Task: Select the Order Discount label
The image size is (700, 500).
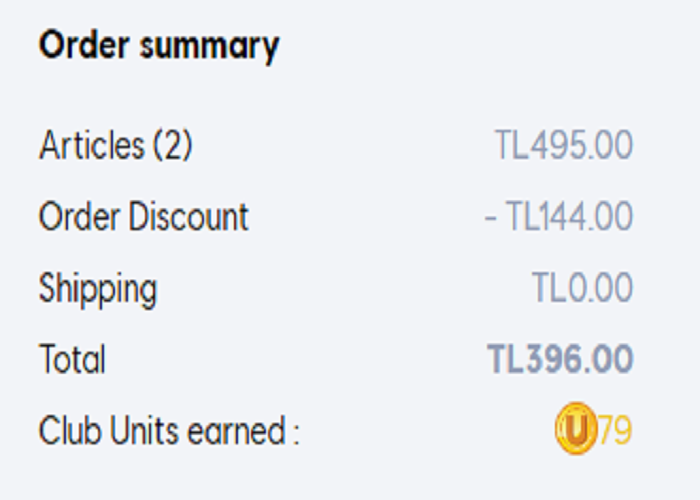Action: coord(143,217)
